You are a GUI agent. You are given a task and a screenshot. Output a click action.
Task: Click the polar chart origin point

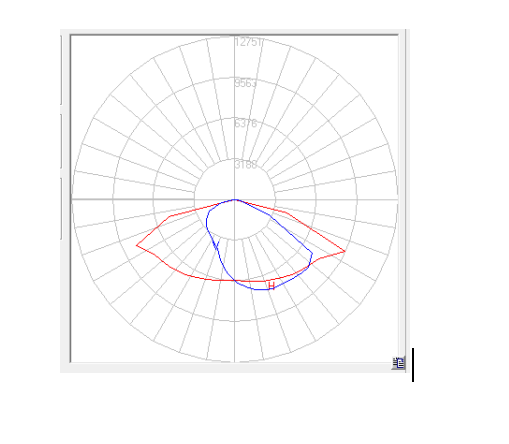(x=235, y=199)
